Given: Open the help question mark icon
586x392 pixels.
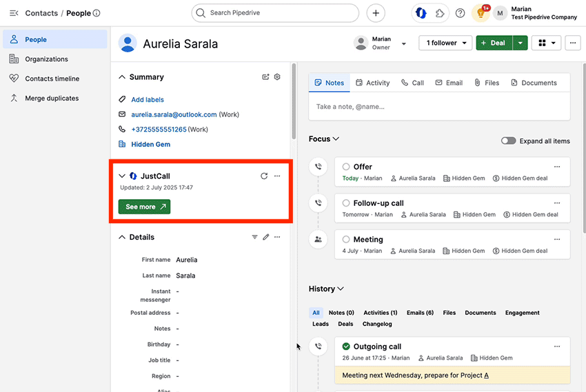Looking at the screenshot, I should point(460,13).
